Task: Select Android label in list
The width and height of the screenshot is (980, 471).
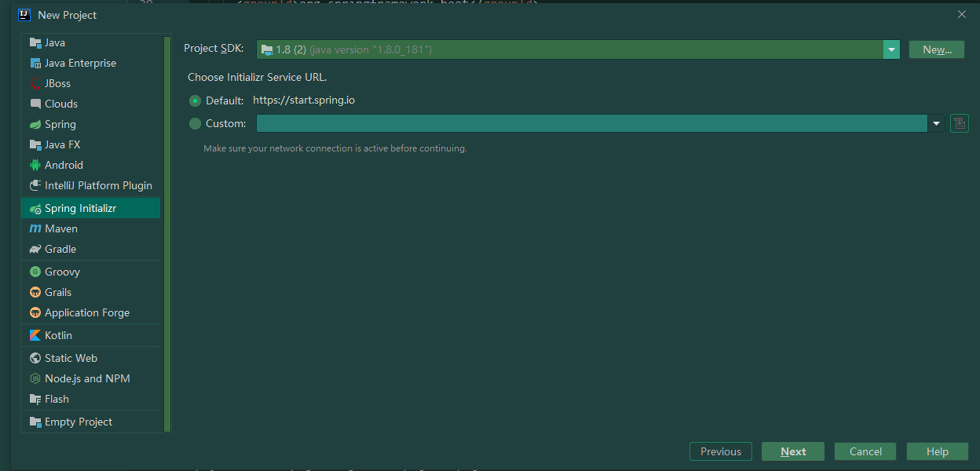Action: point(64,165)
